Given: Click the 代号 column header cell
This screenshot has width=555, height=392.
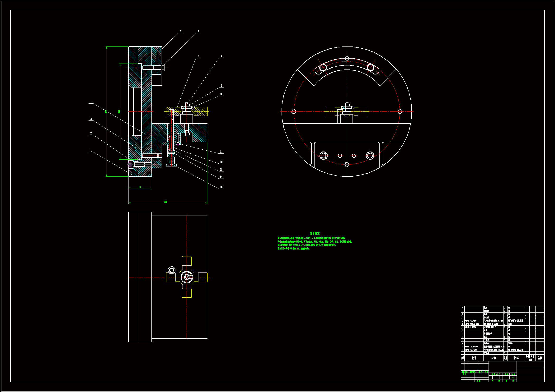Looking at the screenshot, I should 474,358.
